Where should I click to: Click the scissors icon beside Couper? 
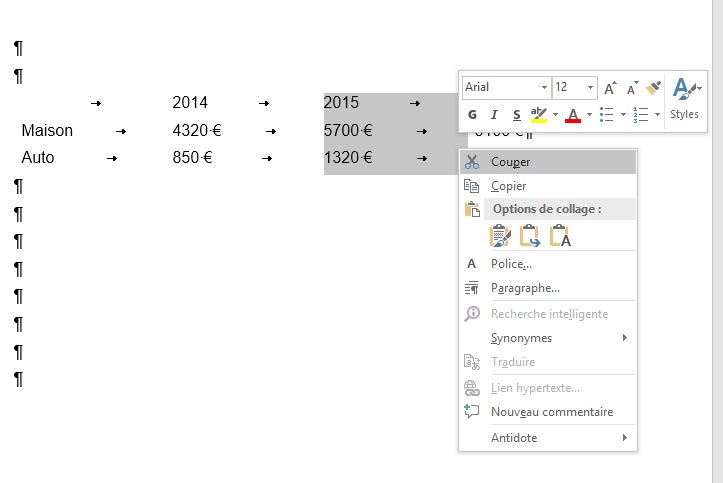472,162
